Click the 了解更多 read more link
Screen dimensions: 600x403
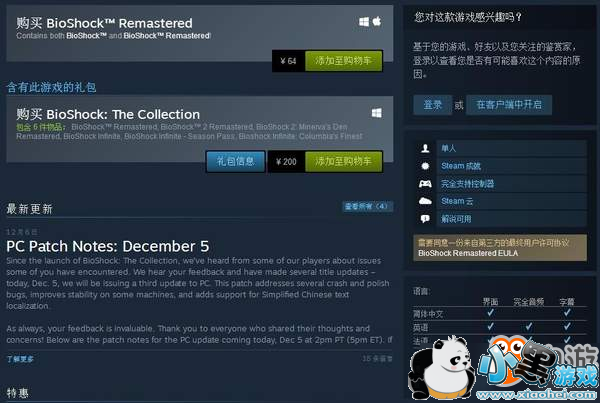[x=20, y=359]
